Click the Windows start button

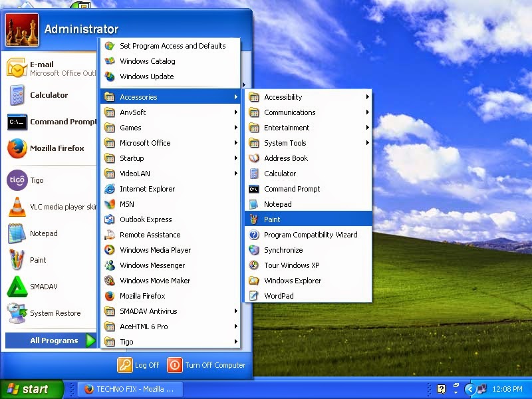31,389
